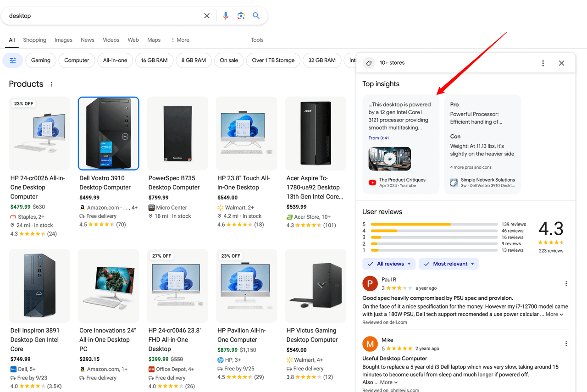Enable the 32 GB RAM filter
The width and height of the screenshot is (587, 392).
point(322,61)
